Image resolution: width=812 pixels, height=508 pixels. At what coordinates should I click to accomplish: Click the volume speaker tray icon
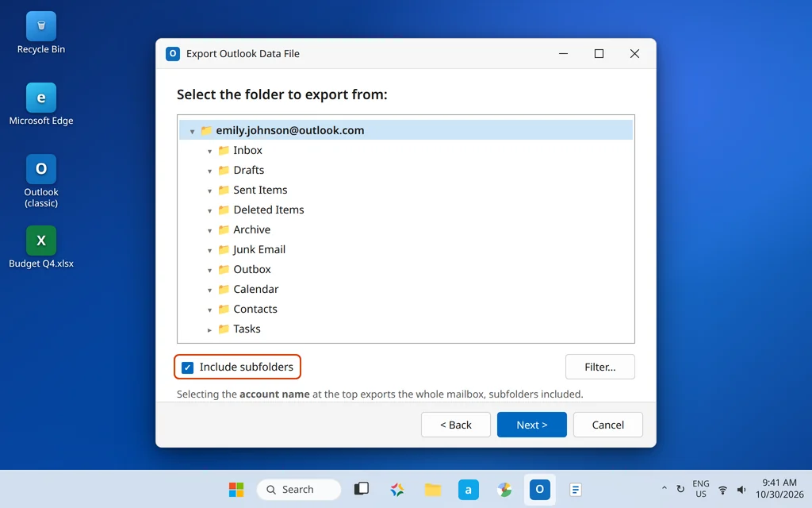[x=741, y=489]
